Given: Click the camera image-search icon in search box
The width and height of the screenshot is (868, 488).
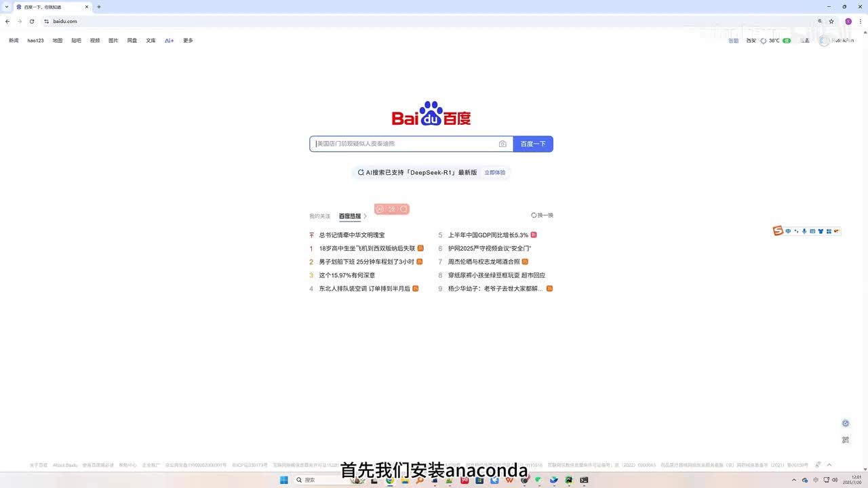Looking at the screenshot, I should (x=502, y=144).
